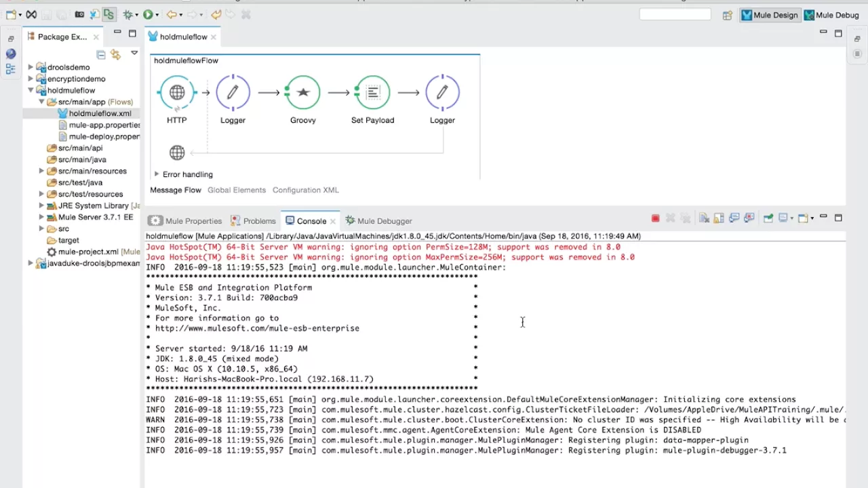Switch to the Mule Debug perspective
This screenshot has height=488, width=868.
pyautogui.click(x=831, y=15)
